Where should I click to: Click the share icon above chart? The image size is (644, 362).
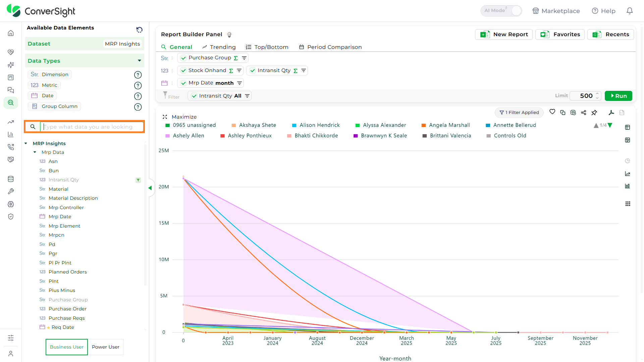(584, 113)
